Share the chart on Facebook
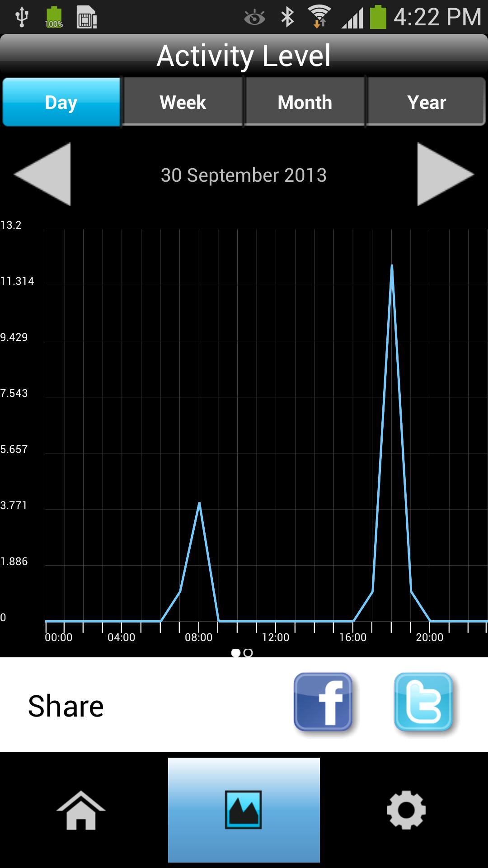The image size is (488, 868). coord(323,702)
